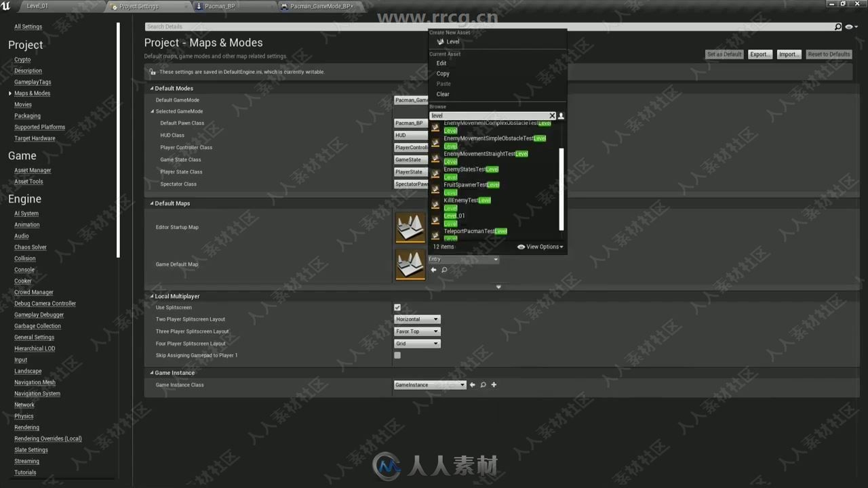
Task: Click the EnemyStatesTestLevel asset icon
Action: tap(435, 174)
